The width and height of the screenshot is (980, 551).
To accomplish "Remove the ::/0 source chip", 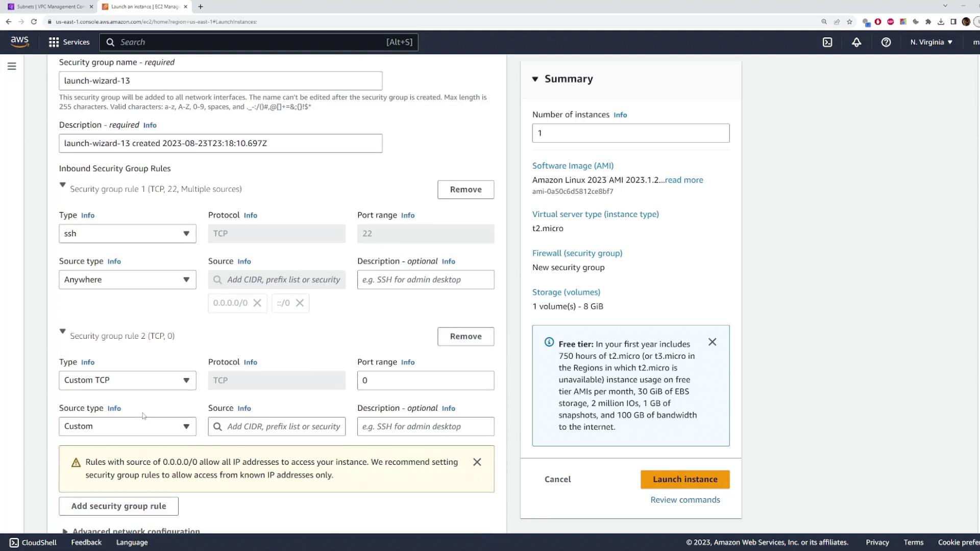I will click(300, 303).
